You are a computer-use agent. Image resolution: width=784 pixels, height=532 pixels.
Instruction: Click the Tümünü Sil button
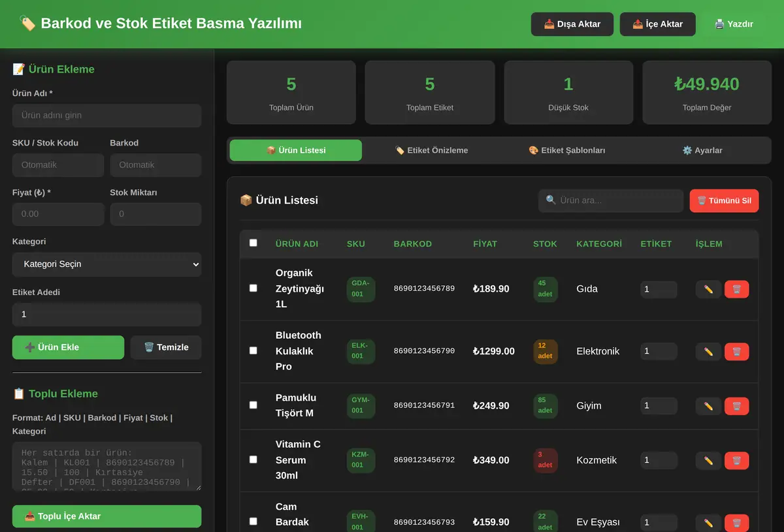pos(725,200)
